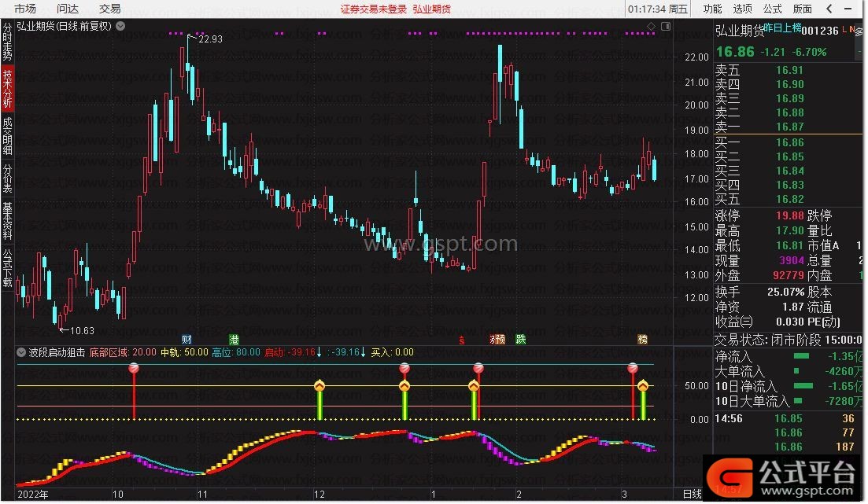Viewport: 868px width, 504px height.
Task: Click the 跌 marker below chart
Action: 520,339
